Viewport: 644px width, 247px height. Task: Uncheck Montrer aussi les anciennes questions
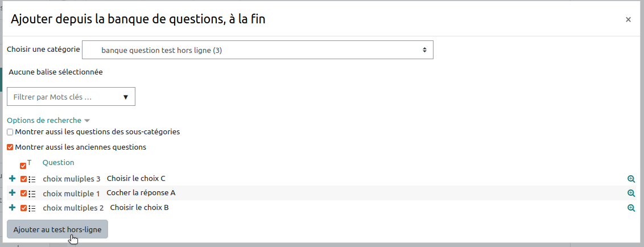click(x=10, y=147)
